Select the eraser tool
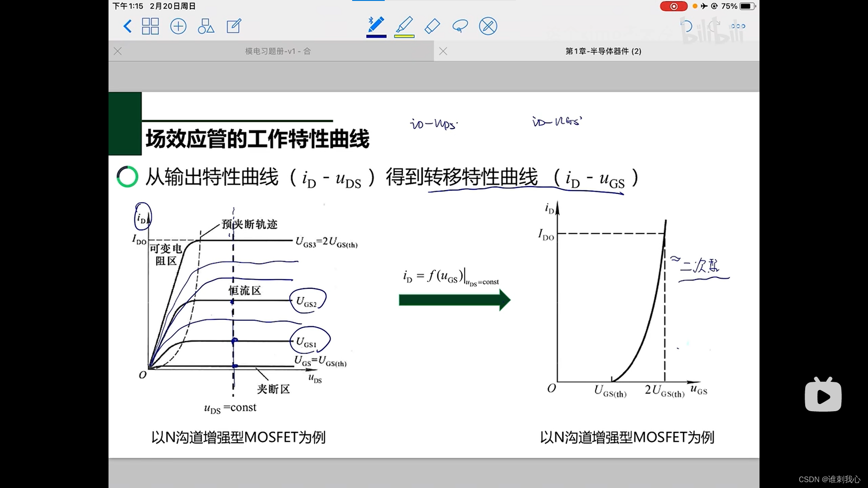 point(432,26)
